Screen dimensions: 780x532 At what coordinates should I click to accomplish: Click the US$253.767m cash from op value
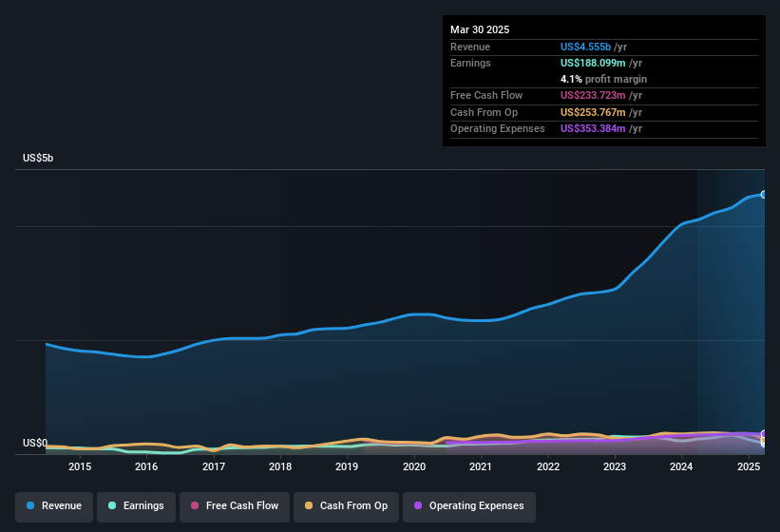click(593, 112)
